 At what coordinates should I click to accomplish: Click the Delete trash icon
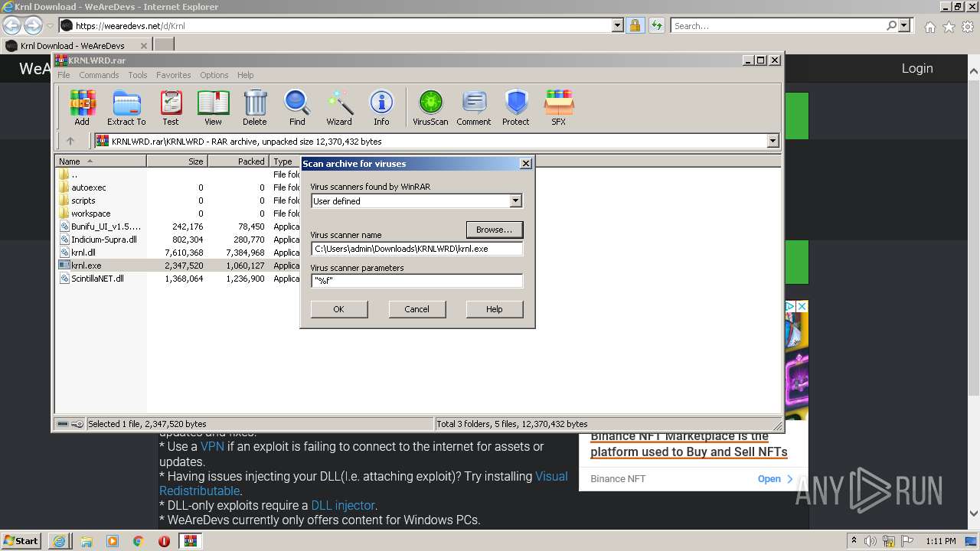pyautogui.click(x=255, y=107)
